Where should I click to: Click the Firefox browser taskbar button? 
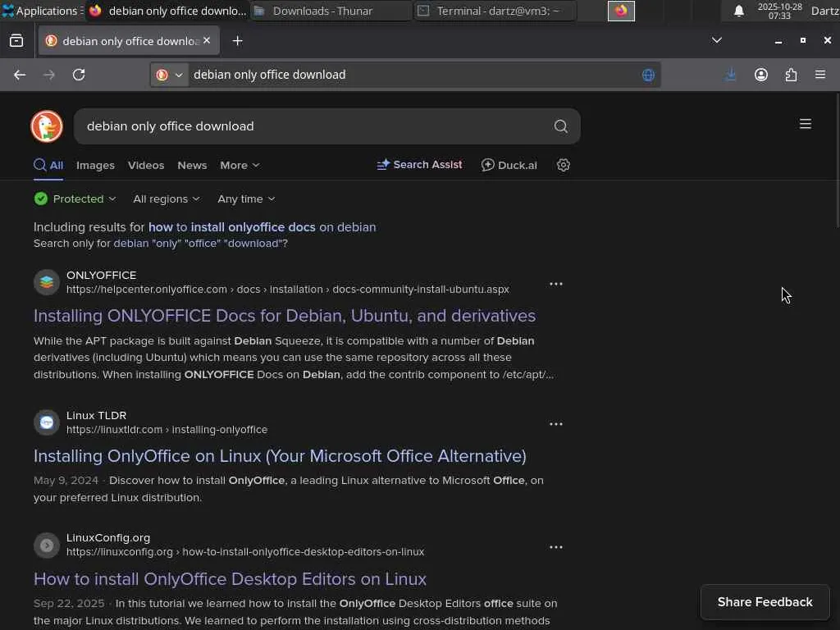pos(167,11)
